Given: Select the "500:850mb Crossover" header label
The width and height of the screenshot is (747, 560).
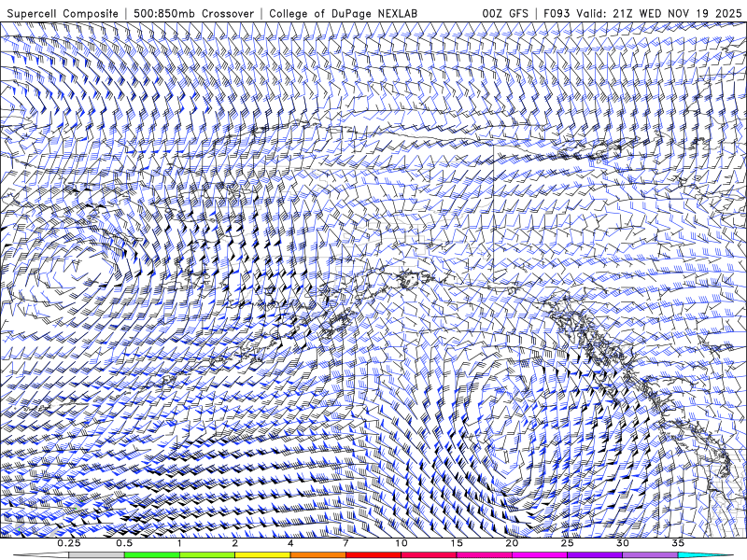Looking at the screenshot, I should click(194, 14).
